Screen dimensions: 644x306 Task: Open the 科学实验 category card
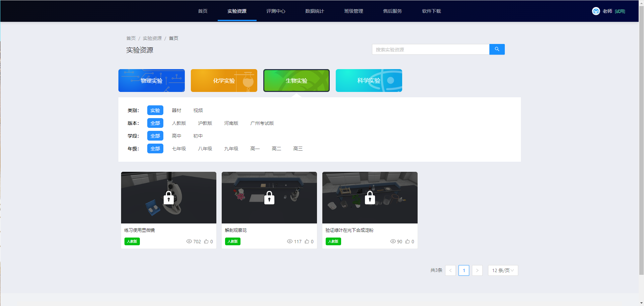point(369,81)
